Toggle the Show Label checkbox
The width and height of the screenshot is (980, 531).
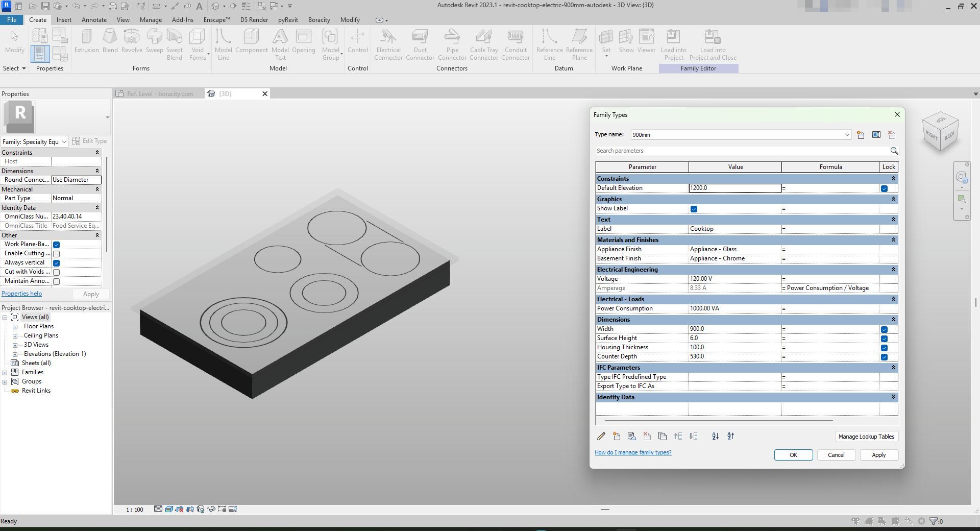(694, 209)
